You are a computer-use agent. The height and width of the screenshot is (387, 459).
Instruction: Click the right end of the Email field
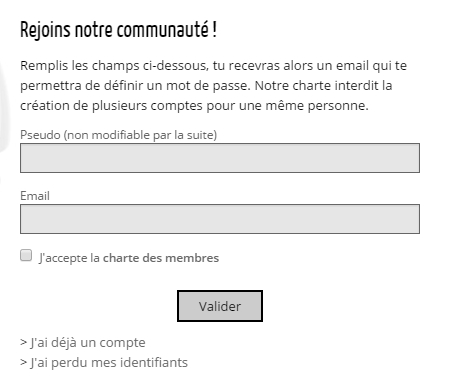pos(412,219)
